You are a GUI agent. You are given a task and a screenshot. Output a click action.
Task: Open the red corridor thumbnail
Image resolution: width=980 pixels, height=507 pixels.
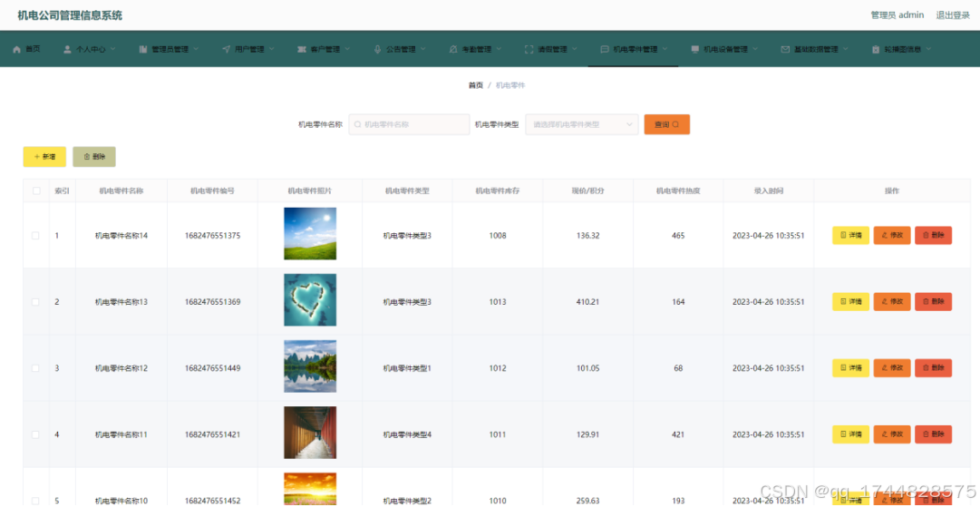pos(310,433)
